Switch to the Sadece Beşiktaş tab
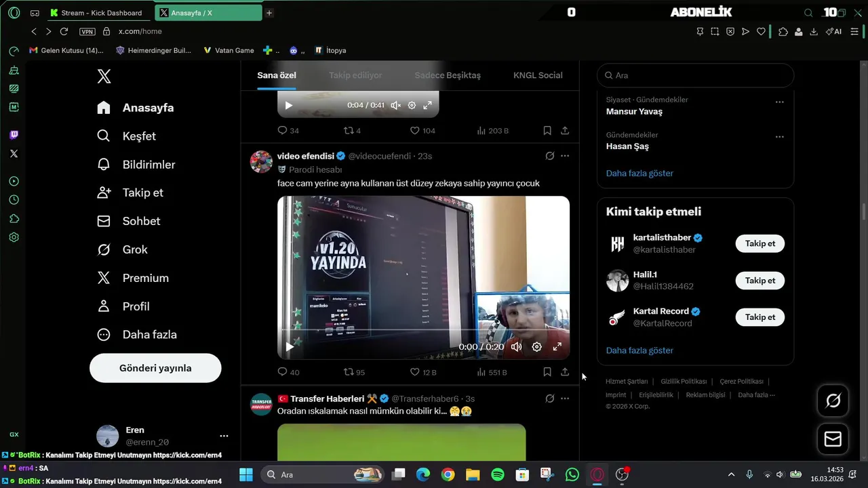 448,75
